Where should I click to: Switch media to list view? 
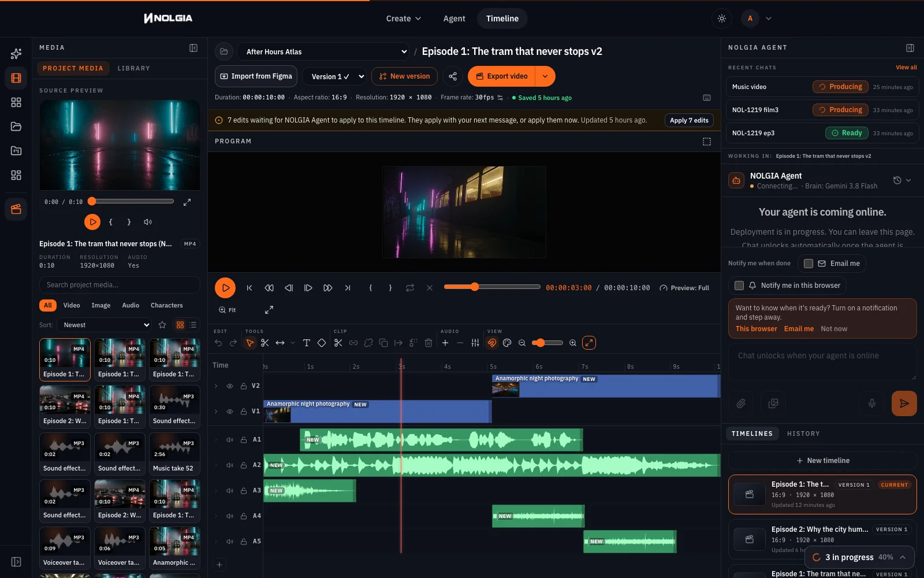tap(193, 325)
